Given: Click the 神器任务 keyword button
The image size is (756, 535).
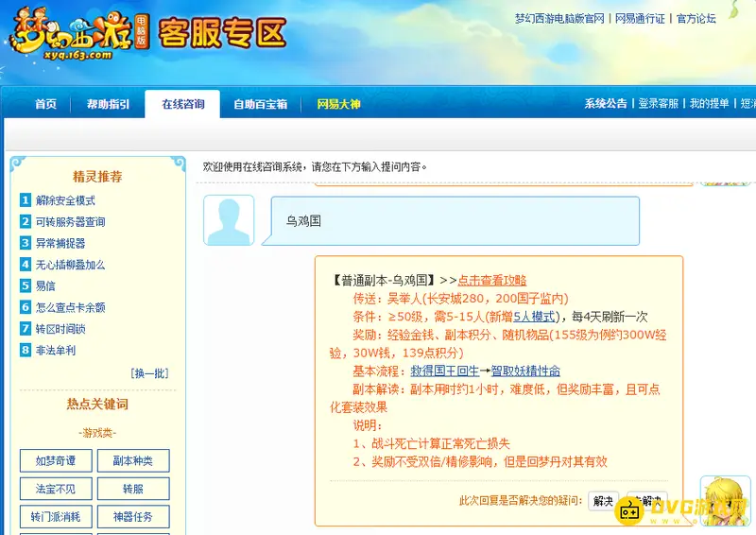Looking at the screenshot, I should coord(133,517).
